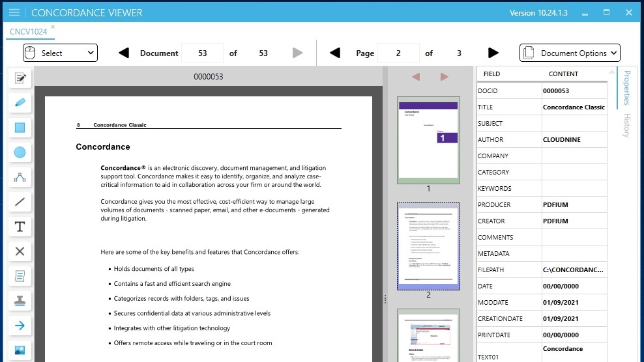Click the SUBJECT field row
This screenshot has width=644, height=362.
(542, 123)
